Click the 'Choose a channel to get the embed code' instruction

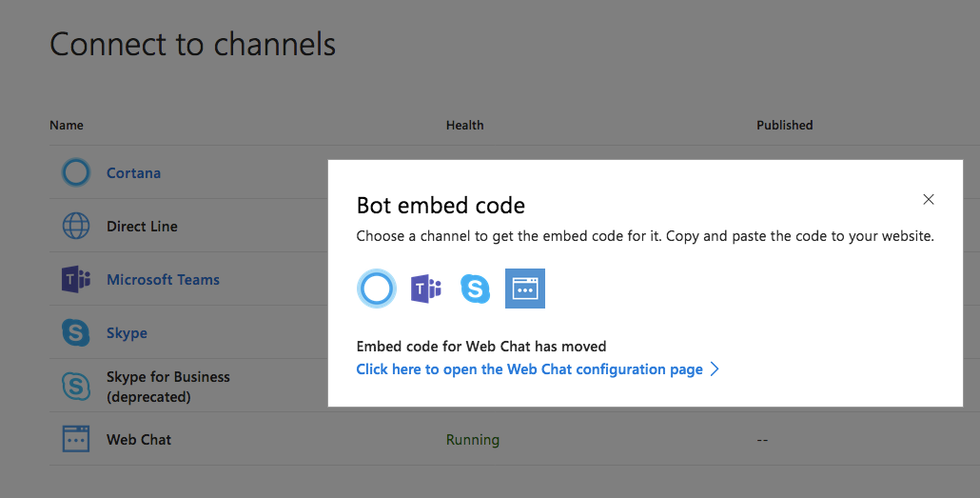645,236
